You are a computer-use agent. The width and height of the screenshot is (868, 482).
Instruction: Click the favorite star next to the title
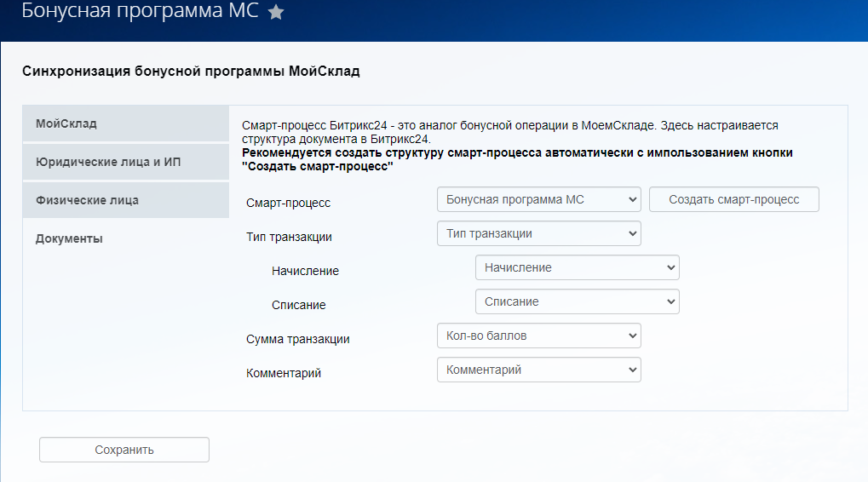pyautogui.click(x=276, y=13)
